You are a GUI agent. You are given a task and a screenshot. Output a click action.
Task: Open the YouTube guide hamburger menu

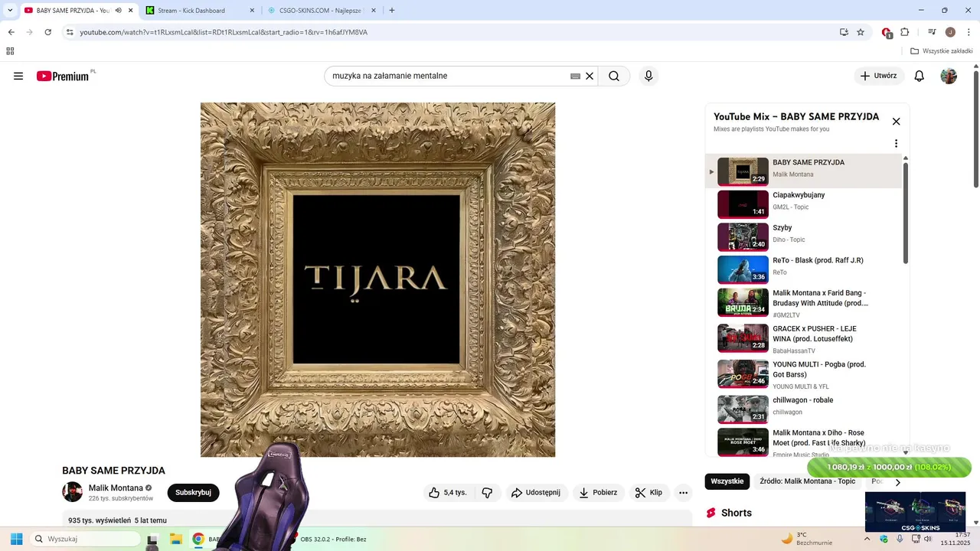(x=18, y=76)
